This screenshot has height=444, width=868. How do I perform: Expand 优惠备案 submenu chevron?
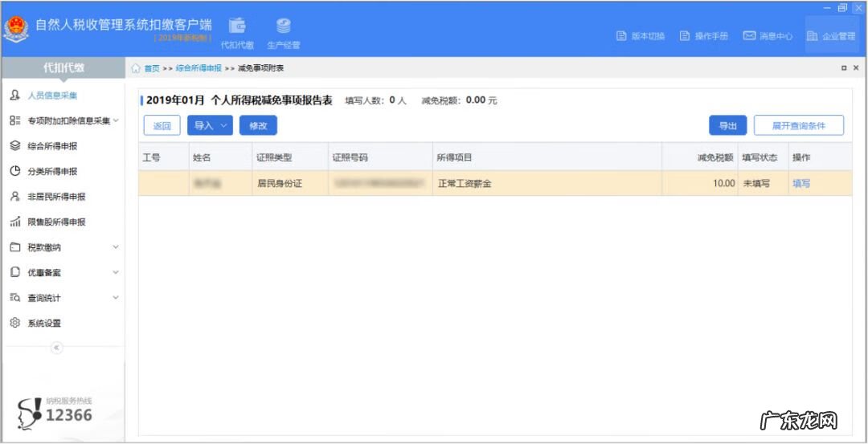tap(116, 273)
